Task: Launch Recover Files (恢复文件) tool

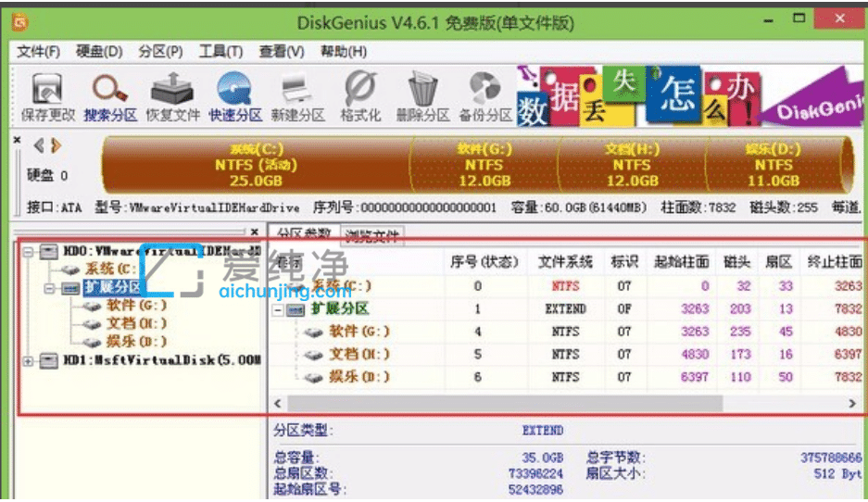Action: coord(172,97)
